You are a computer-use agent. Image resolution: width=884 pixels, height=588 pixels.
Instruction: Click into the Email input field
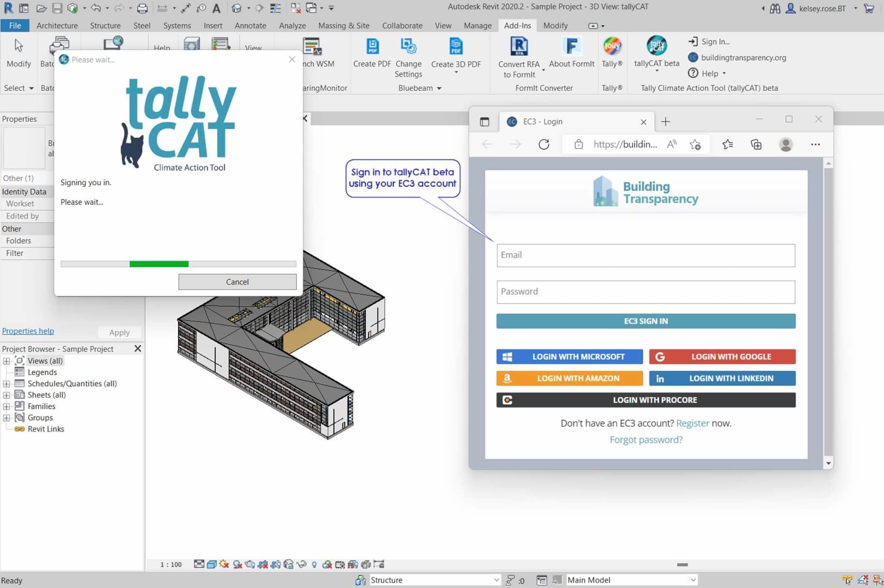click(x=645, y=255)
